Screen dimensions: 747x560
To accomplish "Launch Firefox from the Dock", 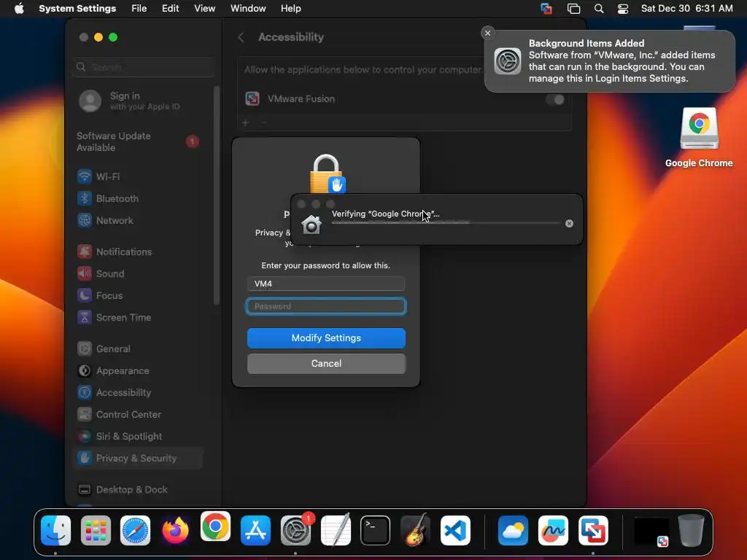I will 175,530.
